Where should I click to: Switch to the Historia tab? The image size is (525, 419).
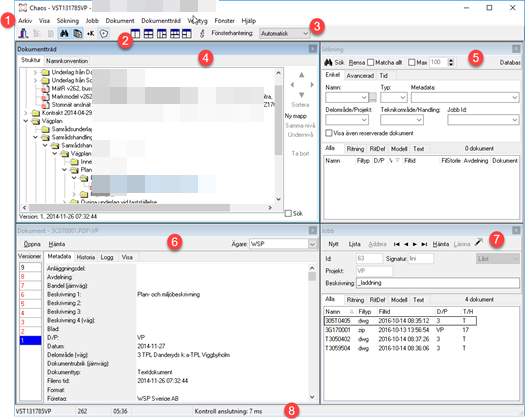point(86,257)
